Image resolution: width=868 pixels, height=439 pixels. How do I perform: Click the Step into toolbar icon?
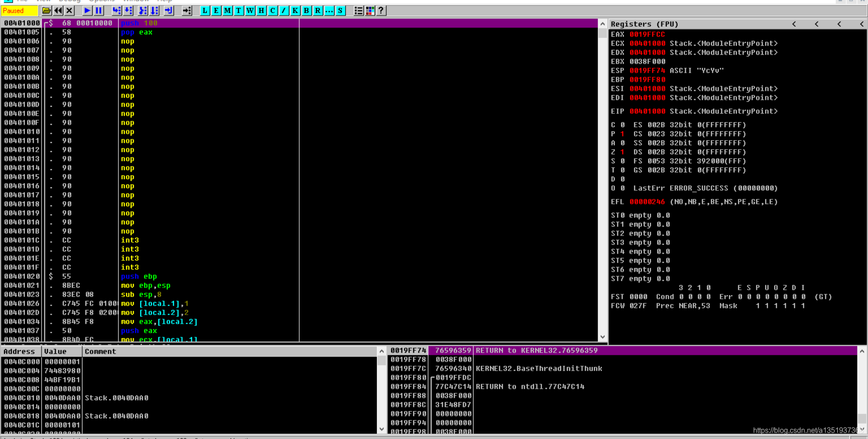click(117, 10)
